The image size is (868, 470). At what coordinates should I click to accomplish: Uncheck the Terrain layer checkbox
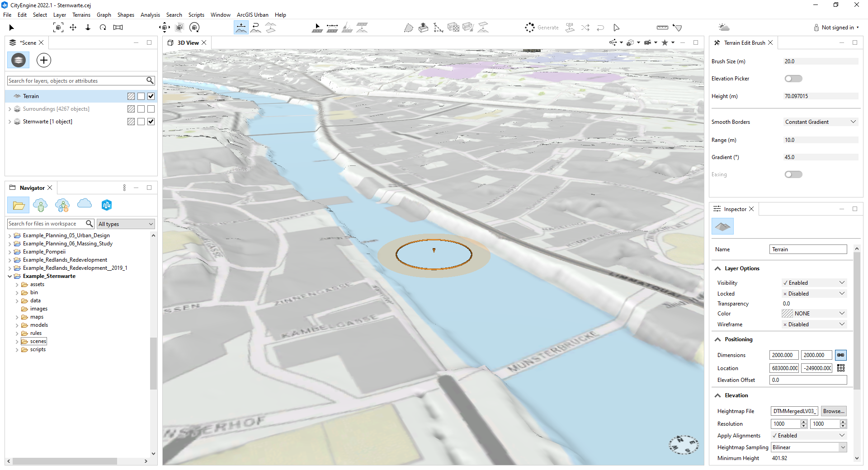(151, 96)
